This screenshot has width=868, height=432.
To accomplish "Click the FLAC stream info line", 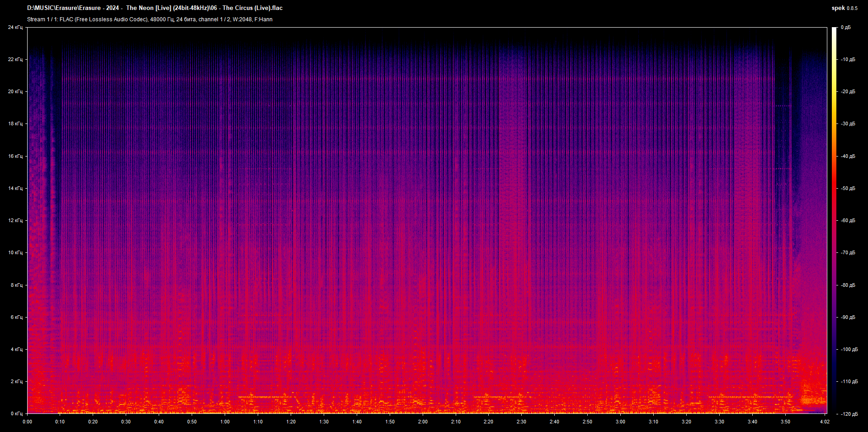I will tap(150, 19).
